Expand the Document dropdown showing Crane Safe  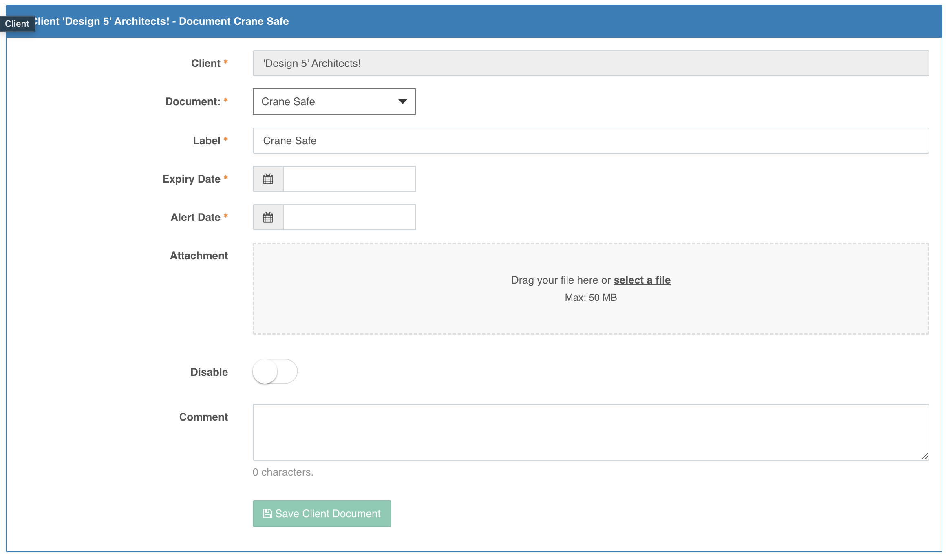[x=334, y=101]
